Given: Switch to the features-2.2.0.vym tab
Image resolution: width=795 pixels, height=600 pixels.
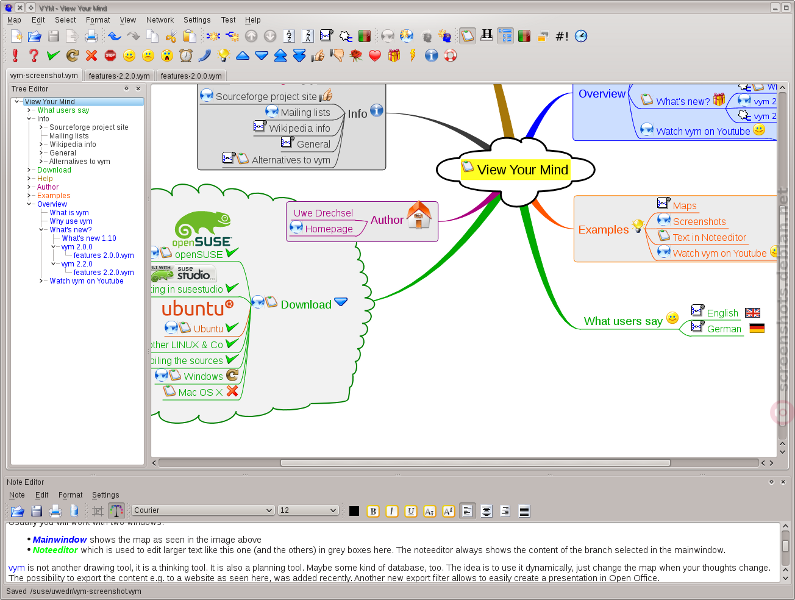Looking at the screenshot, I should [x=119, y=76].
